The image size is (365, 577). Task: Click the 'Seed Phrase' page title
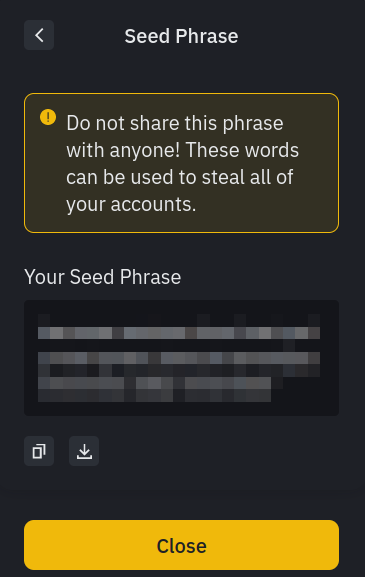(x=181, y=36)
